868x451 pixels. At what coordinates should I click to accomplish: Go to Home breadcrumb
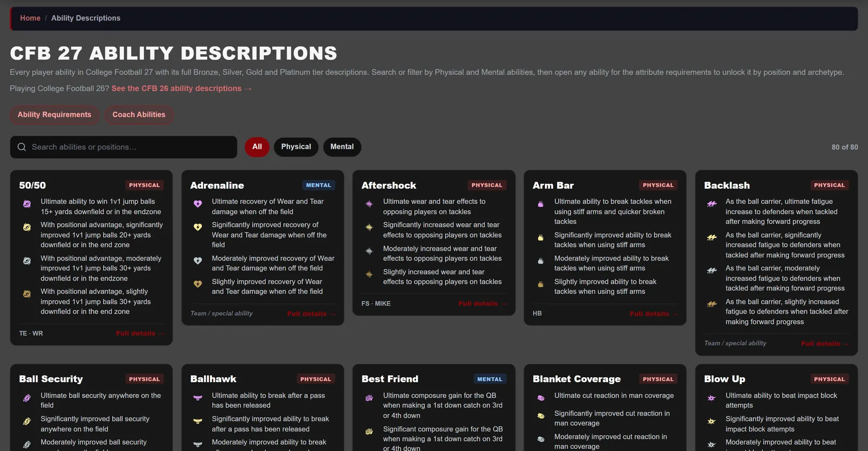pyautogui.click(x=30, y=18)
